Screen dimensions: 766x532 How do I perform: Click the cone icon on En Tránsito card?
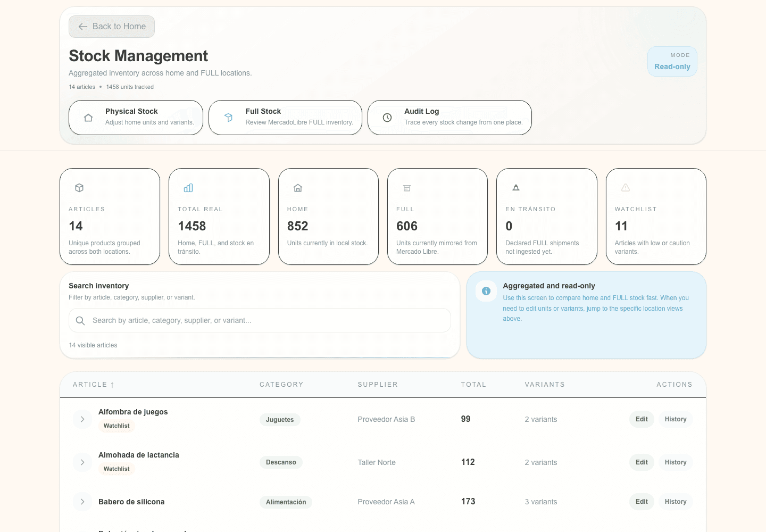click(x=516, y=188)
